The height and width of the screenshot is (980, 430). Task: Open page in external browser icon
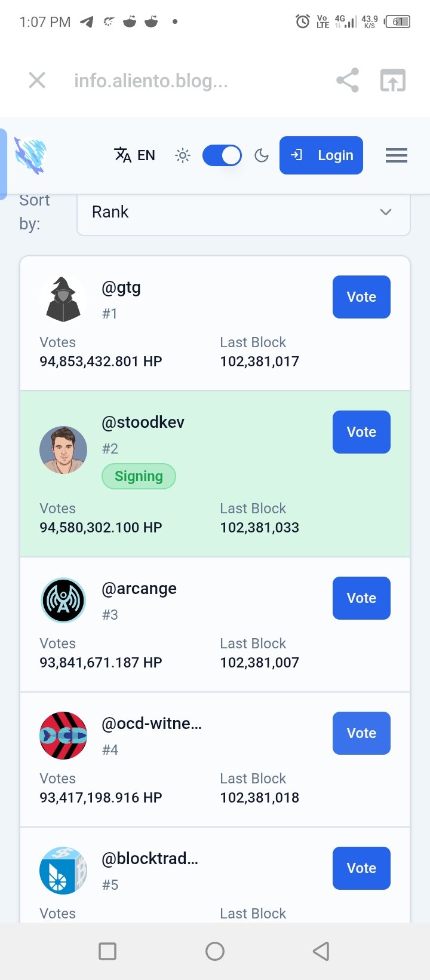pyautogui.click(x=393, y=80)
